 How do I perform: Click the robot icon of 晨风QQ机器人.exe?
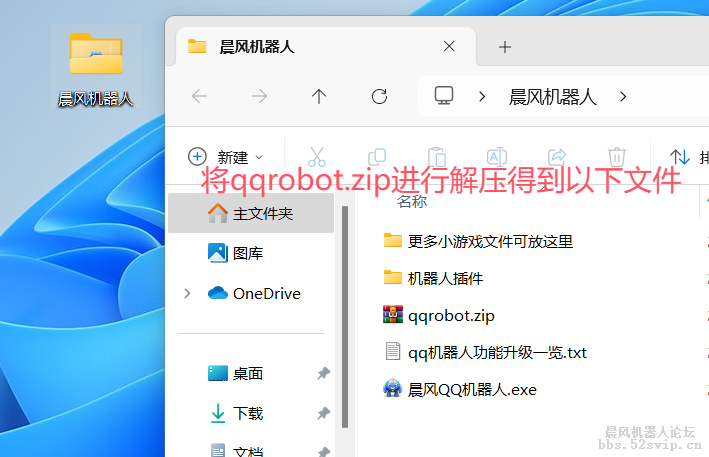392,388
